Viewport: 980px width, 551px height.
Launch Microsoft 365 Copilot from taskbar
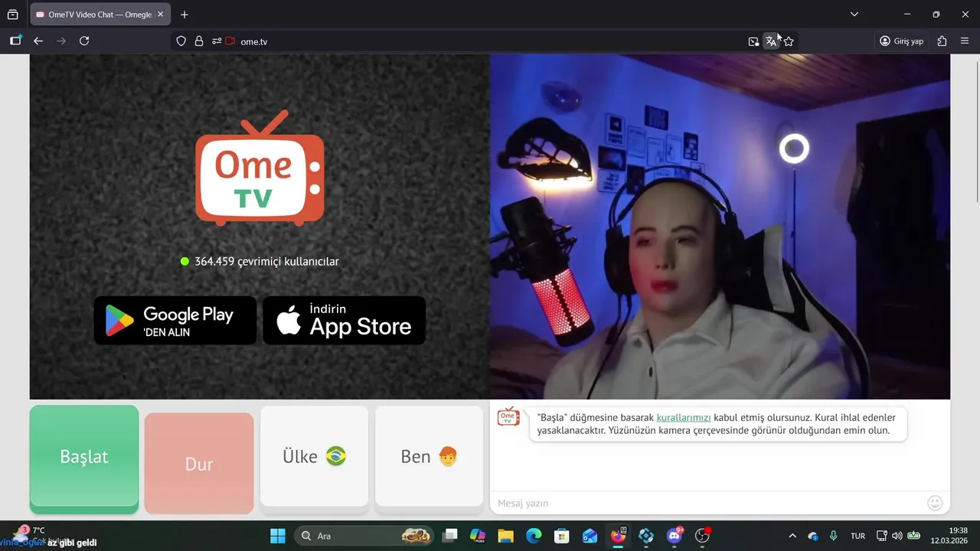click(x=478, y=536)
